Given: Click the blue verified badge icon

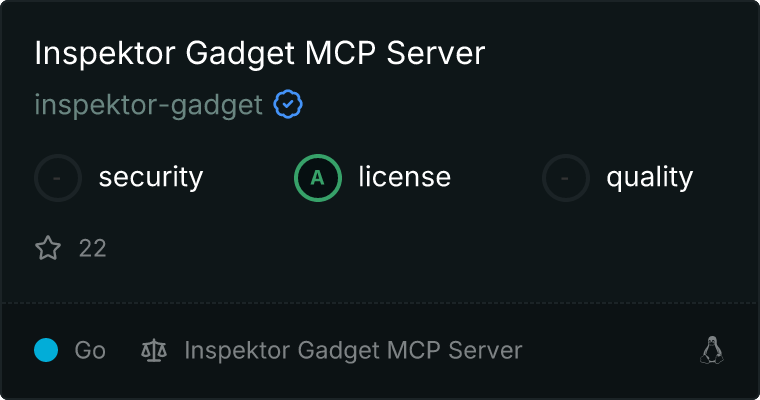Looking at the screenshot, I should coord(288,104).
